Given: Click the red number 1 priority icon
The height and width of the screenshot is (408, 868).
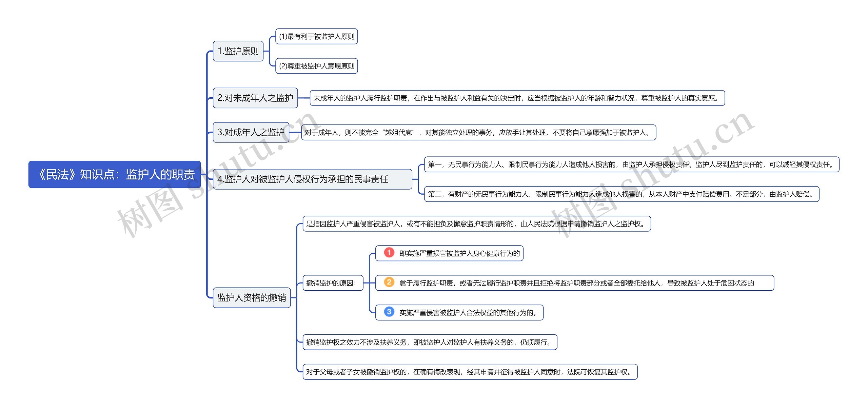Looking at the screenshot, I should 389,253.
